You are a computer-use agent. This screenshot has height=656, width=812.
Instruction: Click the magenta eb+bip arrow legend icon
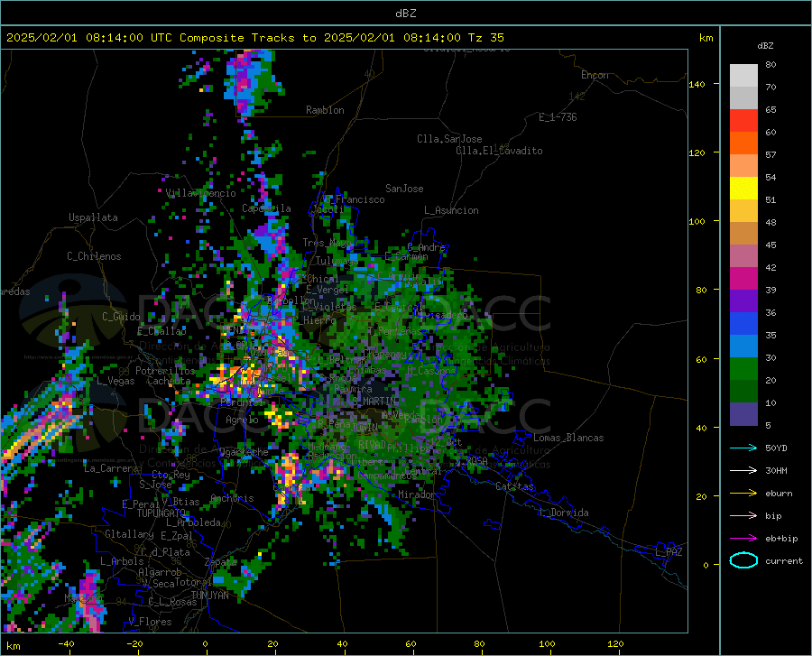coord(743,539)
